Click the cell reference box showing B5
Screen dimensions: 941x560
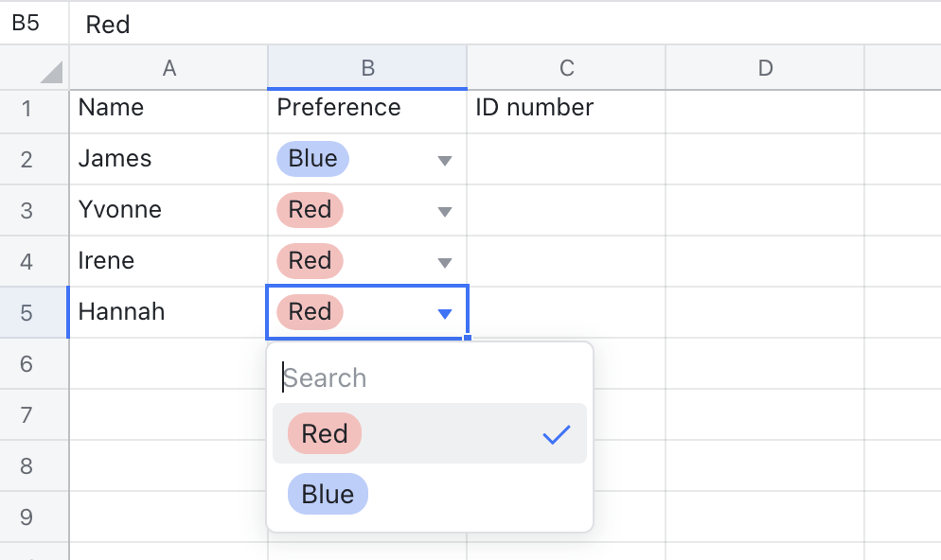tap(27, 24)
